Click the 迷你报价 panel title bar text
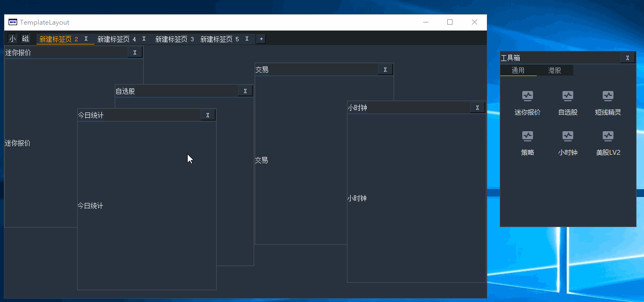Viewport: 644px width, 302px height. point(18,52)
